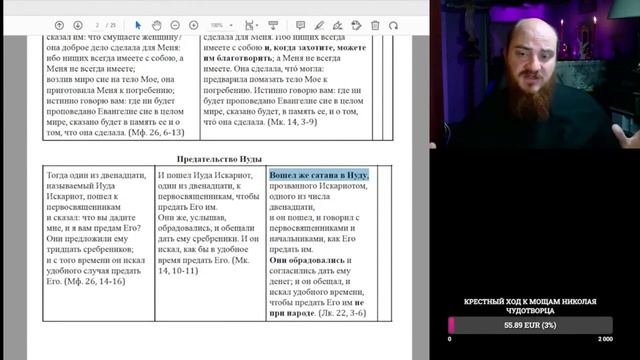
Task: Open the fit page options tool
Action: pyautogui.click(x=251, y=25)
